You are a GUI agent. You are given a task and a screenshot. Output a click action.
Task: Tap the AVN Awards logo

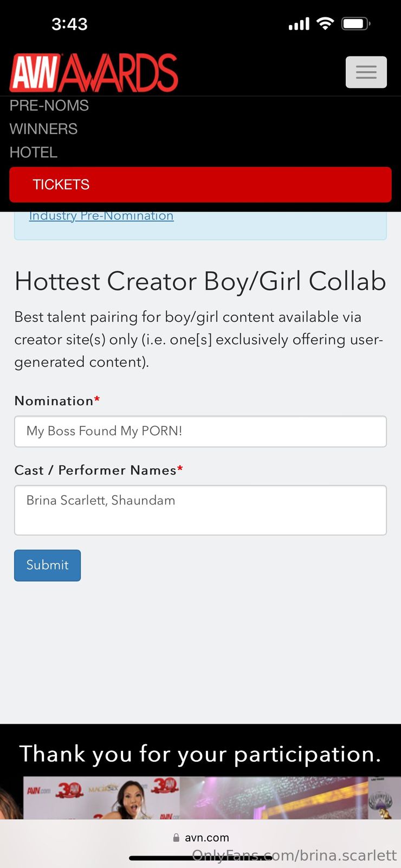[94, 73]
